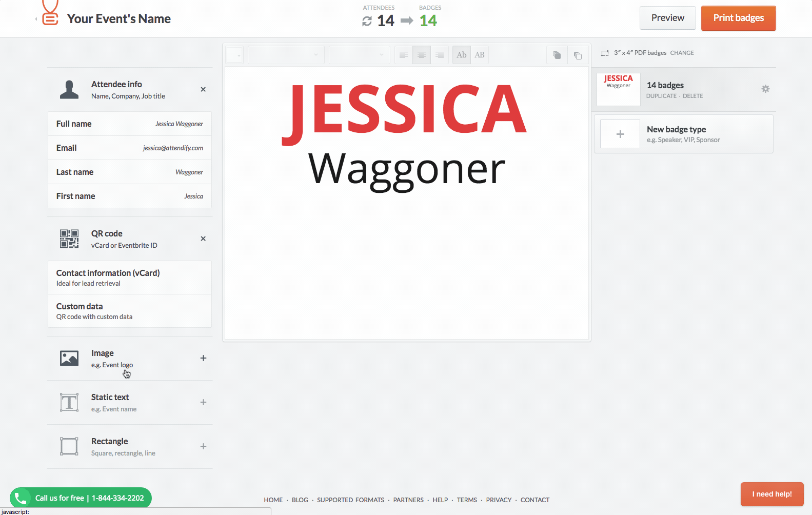Add the Last name field to badge

click(130, 172)
